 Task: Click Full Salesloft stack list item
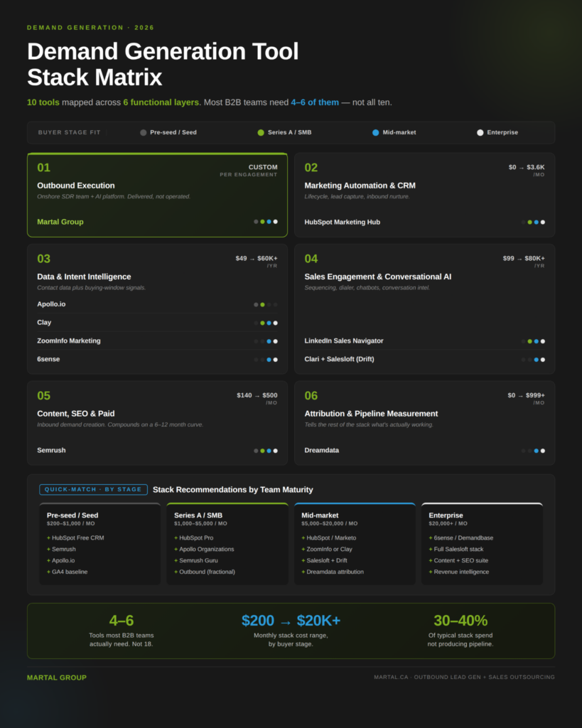tap(456, 550)
